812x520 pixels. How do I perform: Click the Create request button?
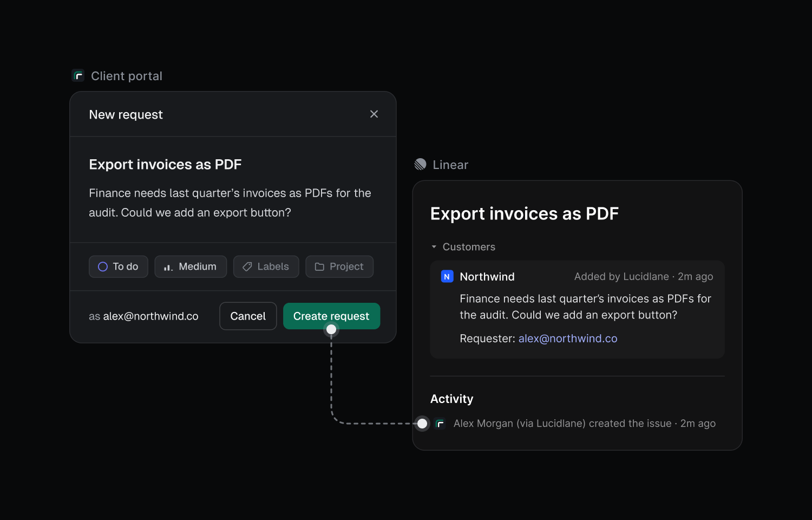coord(331,316)
